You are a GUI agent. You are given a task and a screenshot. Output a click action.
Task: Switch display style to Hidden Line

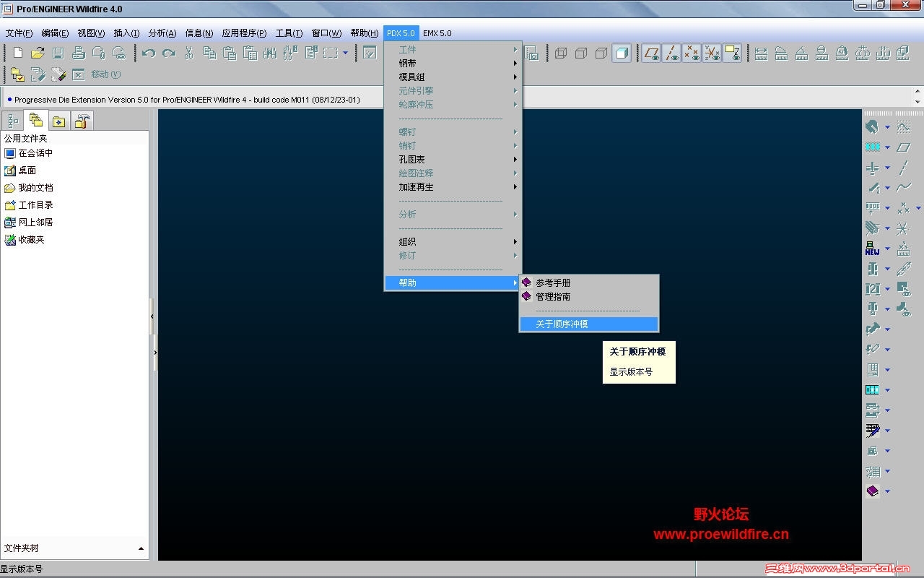pyautogui.click(x=581, y=53)
